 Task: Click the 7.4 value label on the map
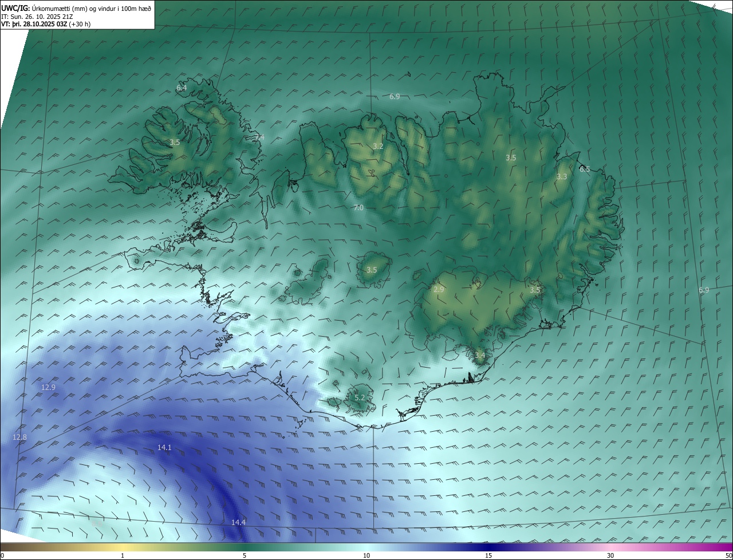[259, 137]
